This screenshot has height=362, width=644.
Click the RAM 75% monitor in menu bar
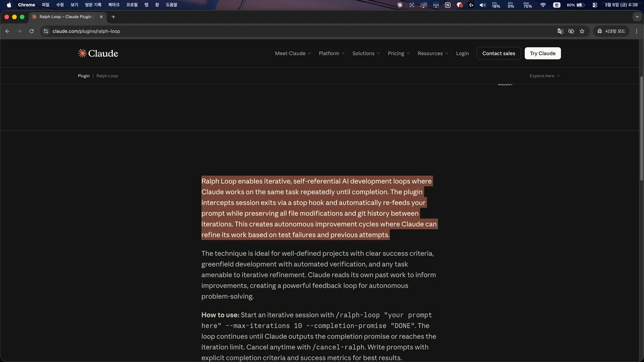click(x=528, y=5)
